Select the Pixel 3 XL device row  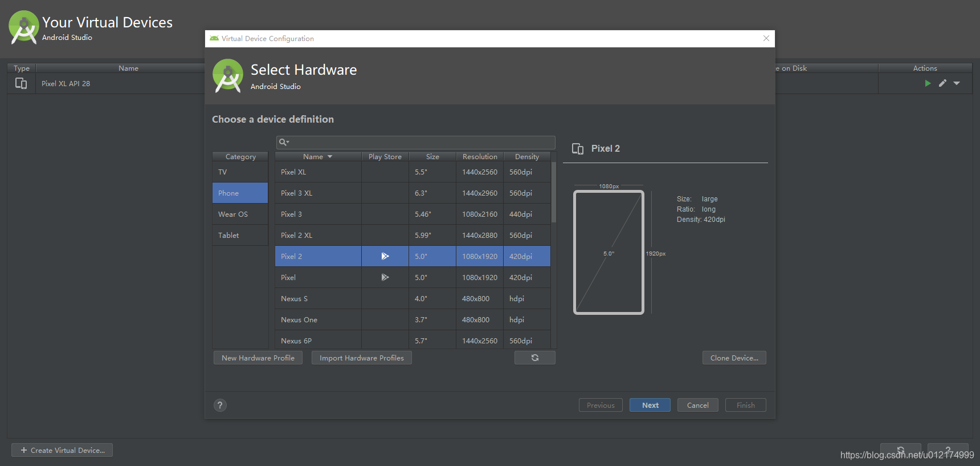click(x=413, y=193)
